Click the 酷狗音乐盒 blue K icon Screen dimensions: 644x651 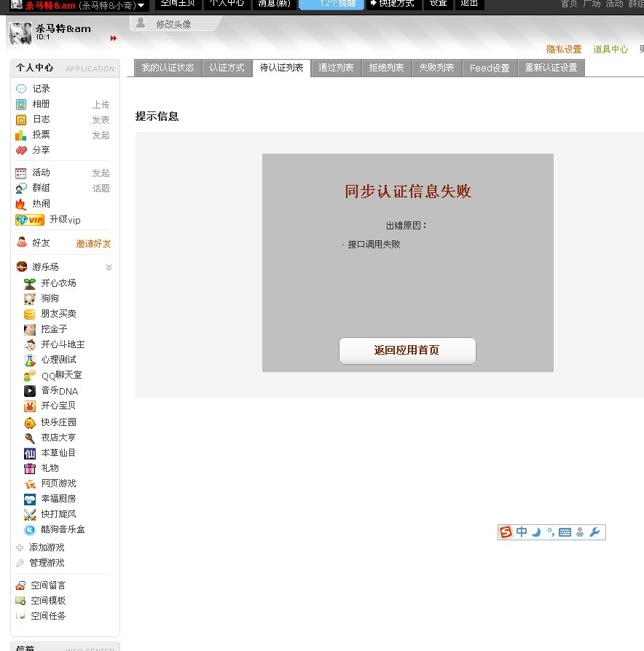[29, 530]
